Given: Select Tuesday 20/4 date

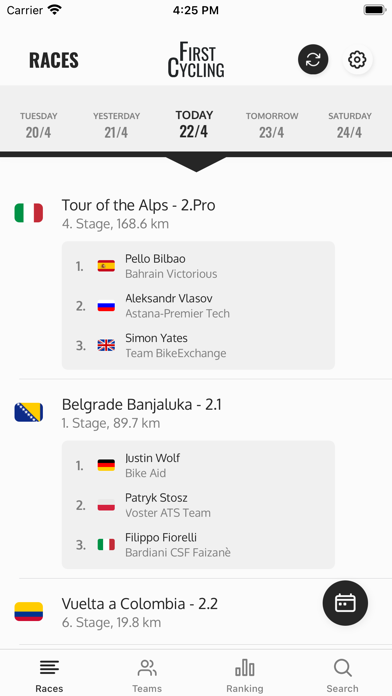Looking at the screenshot, I should coord(38,126).
